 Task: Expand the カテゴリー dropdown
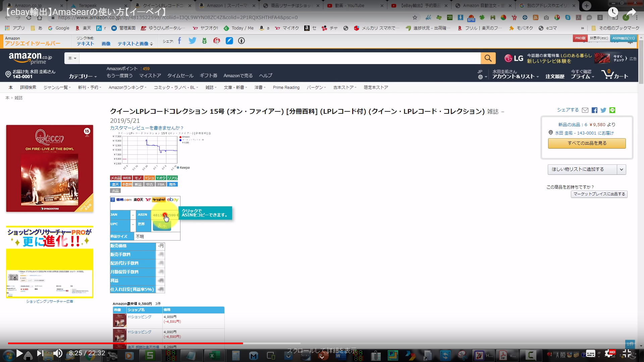click(83, 76)
